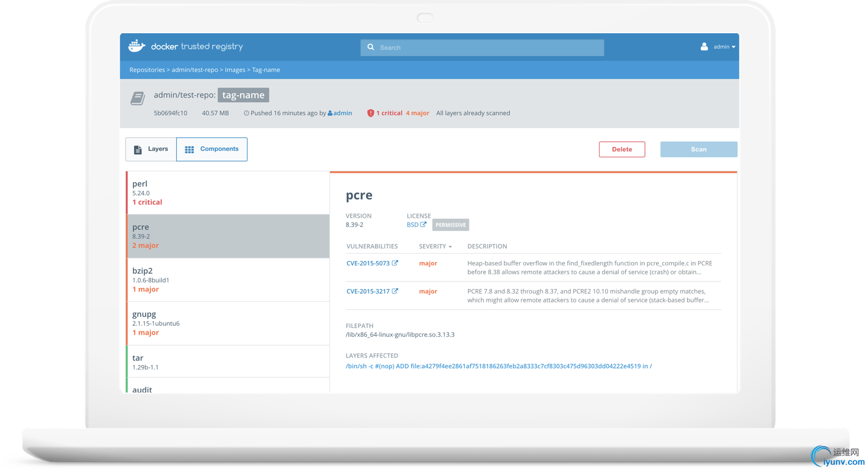
Task: Sort by the Severity column arrow
Action: point(450,247)
